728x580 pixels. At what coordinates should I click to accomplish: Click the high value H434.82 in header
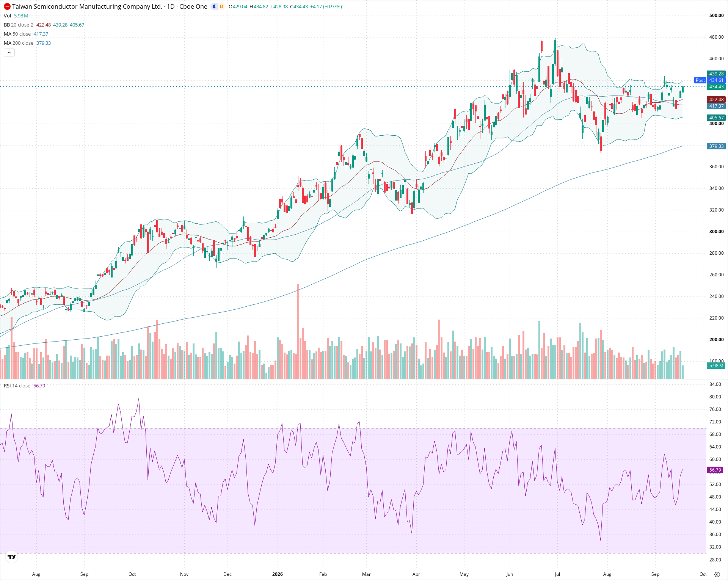coord(259,7)
